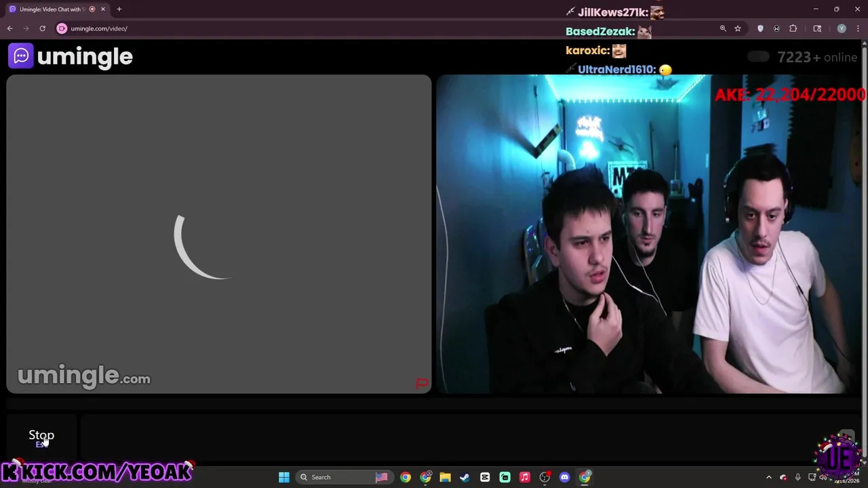Click the zoom magnifier icon in address bar

pyautogui.click(x=723, y=28)
